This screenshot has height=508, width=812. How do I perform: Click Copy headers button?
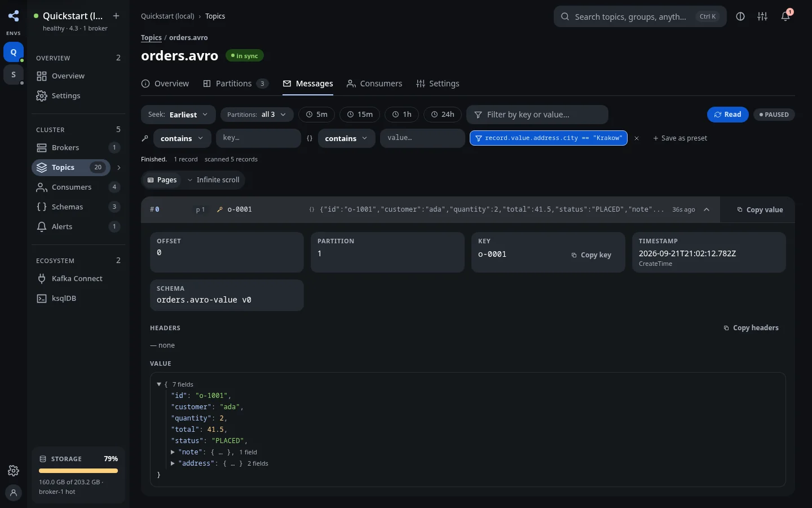click(751, 328)
